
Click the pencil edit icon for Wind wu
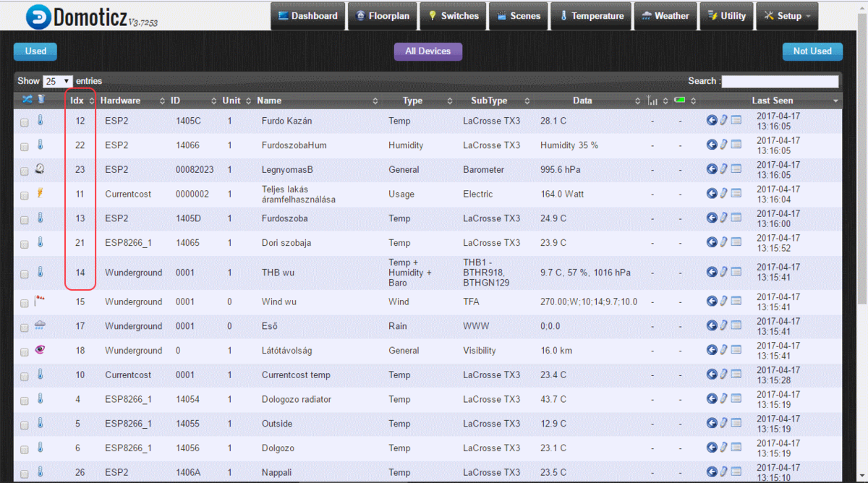tap(723, 302)
